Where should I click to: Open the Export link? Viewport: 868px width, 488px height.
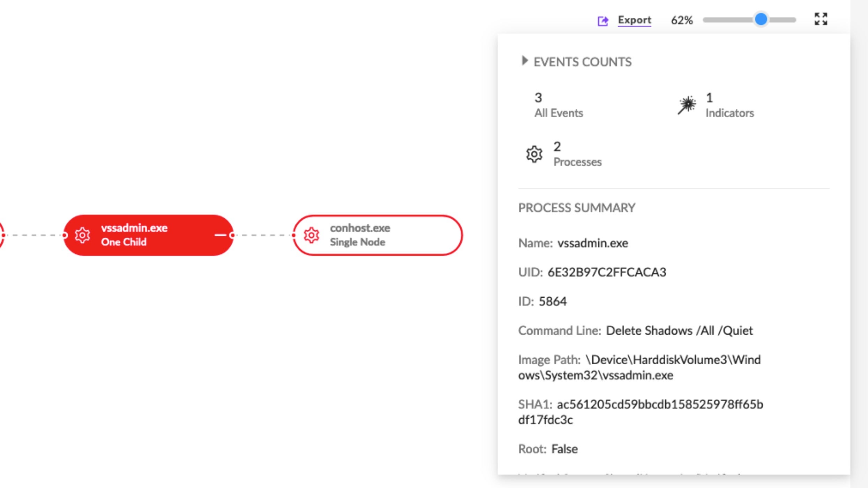[634, 20]
